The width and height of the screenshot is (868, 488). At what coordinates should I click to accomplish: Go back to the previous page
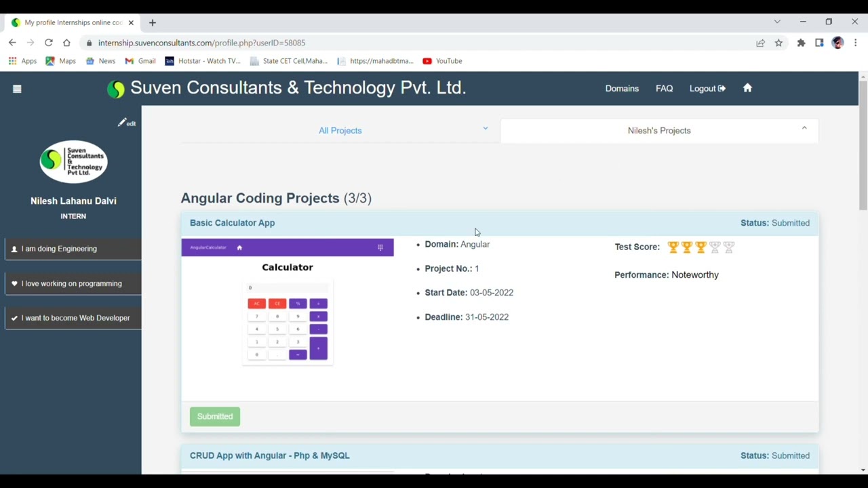coord(12,43)
